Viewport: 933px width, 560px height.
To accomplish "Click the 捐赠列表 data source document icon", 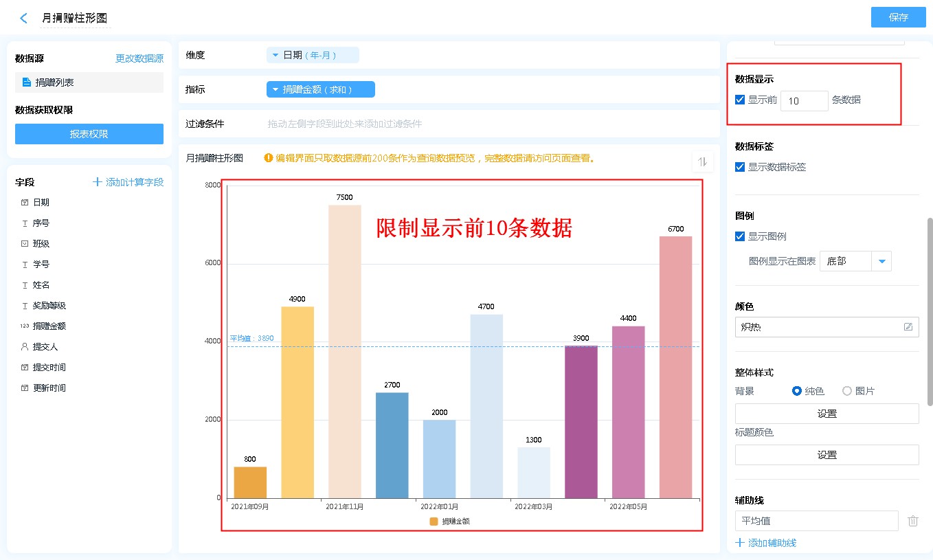I will point(27,82).
